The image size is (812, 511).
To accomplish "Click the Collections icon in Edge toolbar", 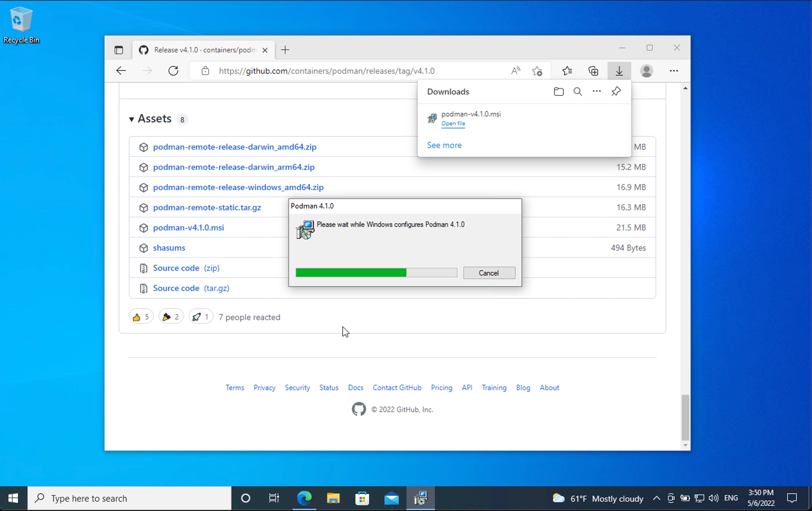I will click(x=593, y=71).
